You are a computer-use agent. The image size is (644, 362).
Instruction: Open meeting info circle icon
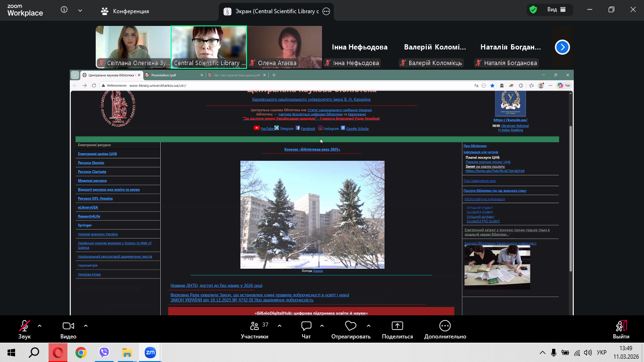64,10
